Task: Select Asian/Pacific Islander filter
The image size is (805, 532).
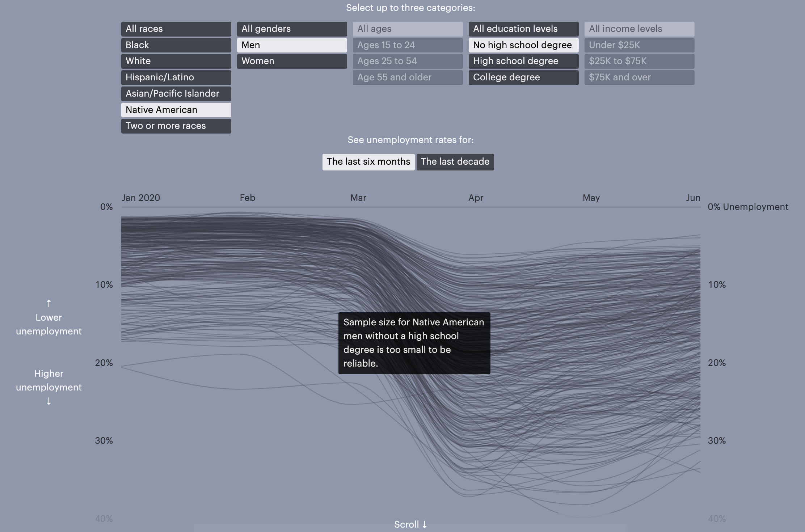Action: (176, 94)
